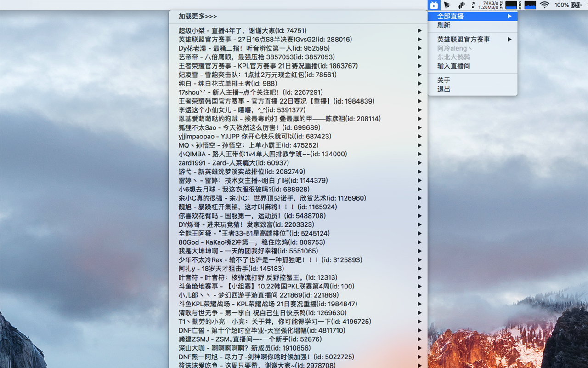Select Dy花老湿 stream entry
This screenshot has width=588, height=368.
pos(298,48)
